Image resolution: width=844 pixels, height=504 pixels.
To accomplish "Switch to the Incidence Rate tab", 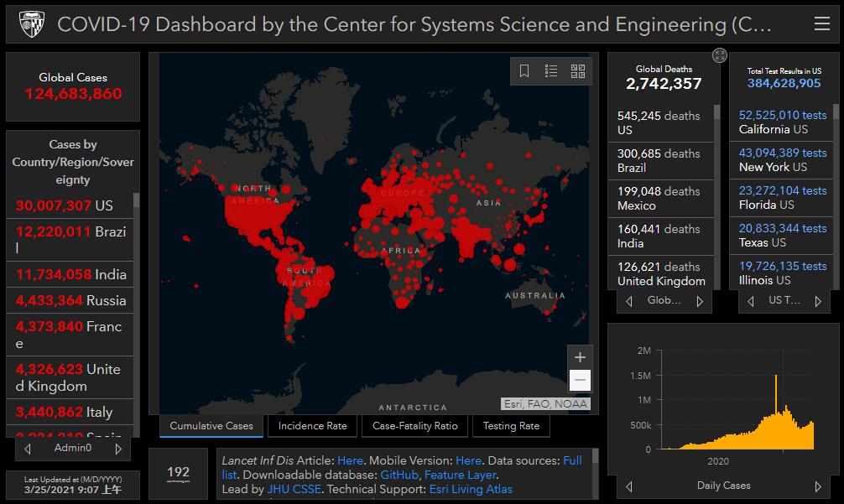I will [x=312, y=426].
